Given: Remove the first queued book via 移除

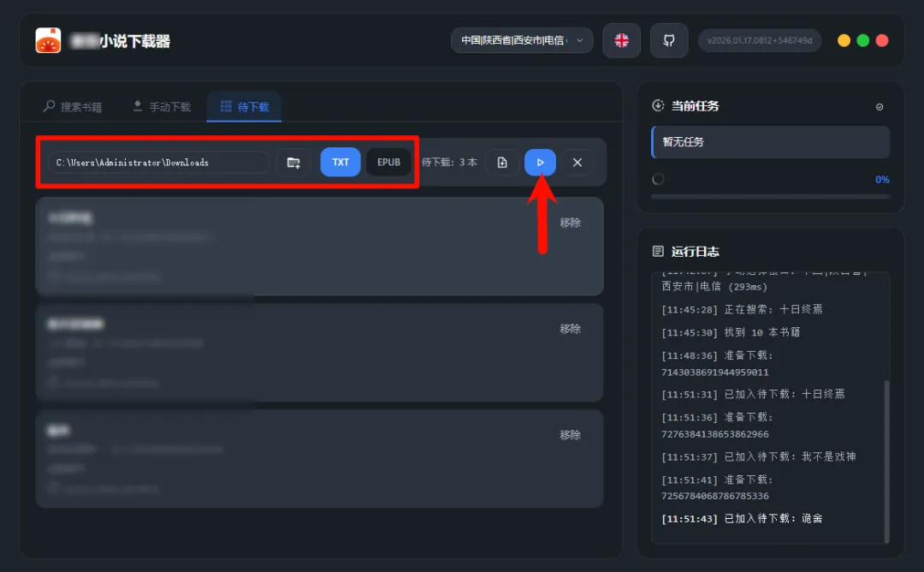Looking at the screenshot, I should point(570,223).
